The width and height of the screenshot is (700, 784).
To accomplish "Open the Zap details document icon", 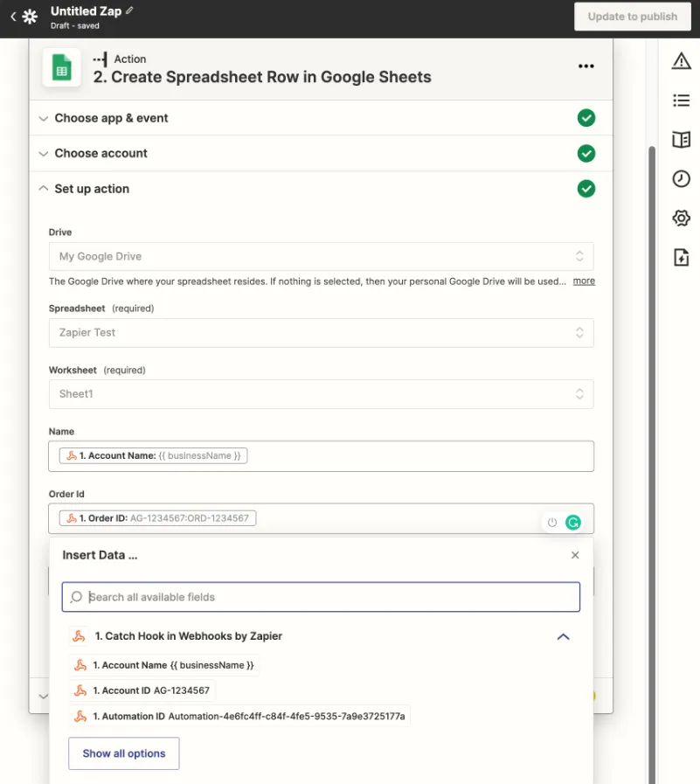I will coord(682,256).
